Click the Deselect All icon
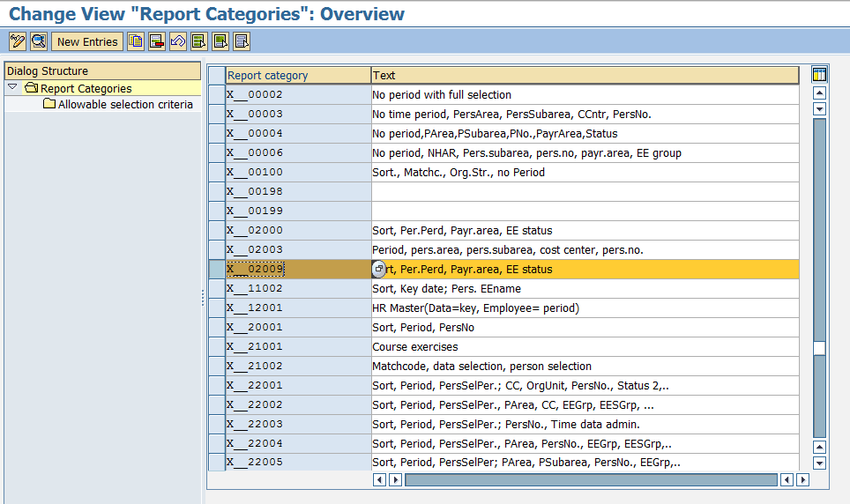The image size is (850, 504). [x=242, y=41]
